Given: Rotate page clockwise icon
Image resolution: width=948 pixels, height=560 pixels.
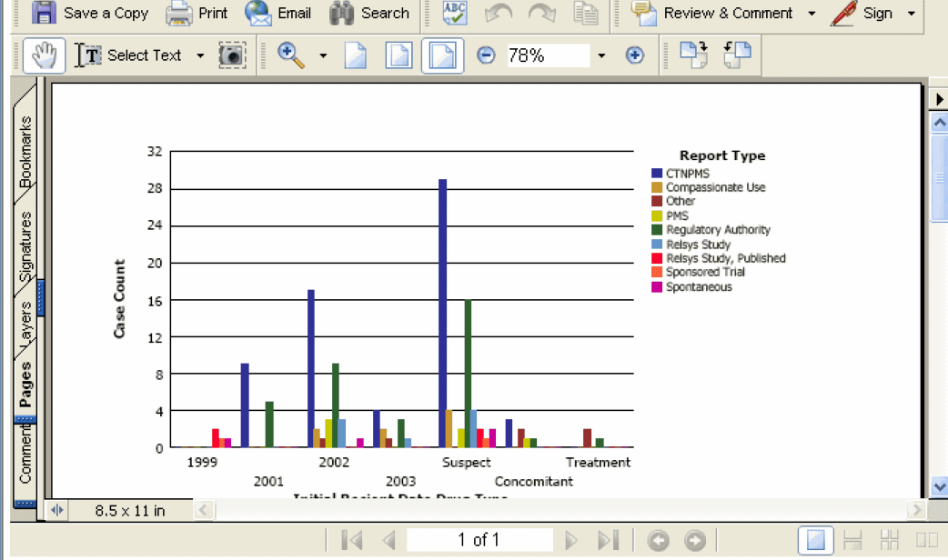Looking at the screenshot, I should point(693,55).
